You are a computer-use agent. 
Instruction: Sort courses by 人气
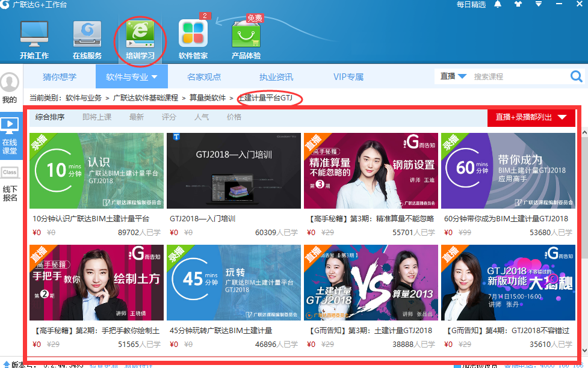click(x=202, y=117)
